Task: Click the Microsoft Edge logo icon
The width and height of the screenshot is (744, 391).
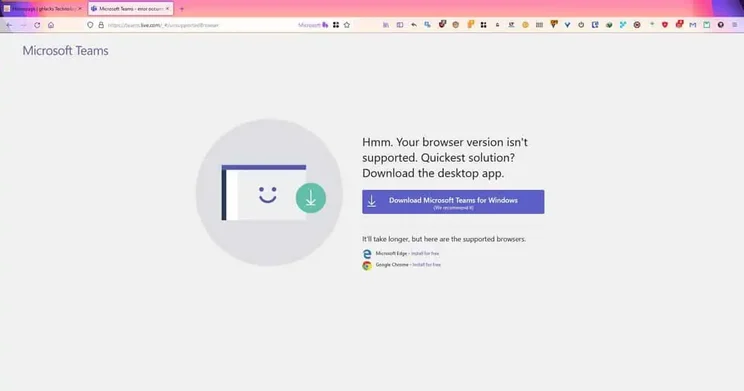Action: (x=367, y=254)
